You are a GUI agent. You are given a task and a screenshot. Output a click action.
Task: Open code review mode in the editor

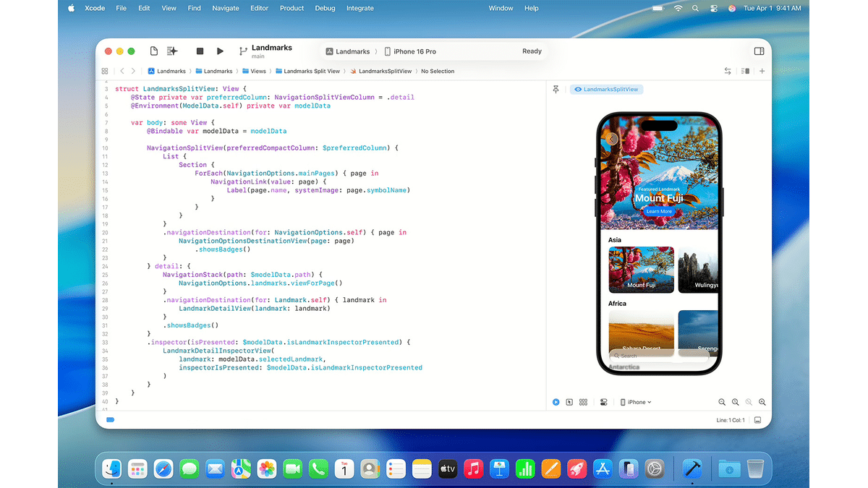[728, 71]
